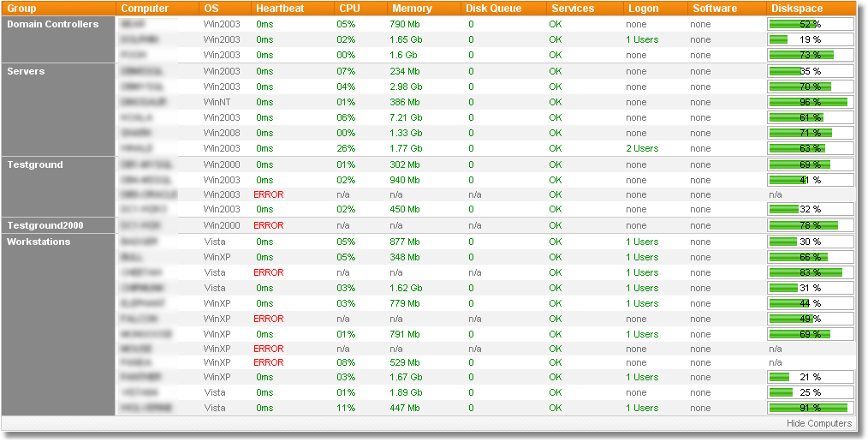The height and width of the screenshot is (442, 868).
Task: Click the OS column header
Action: pyautogui.click(x=211, y=9)
